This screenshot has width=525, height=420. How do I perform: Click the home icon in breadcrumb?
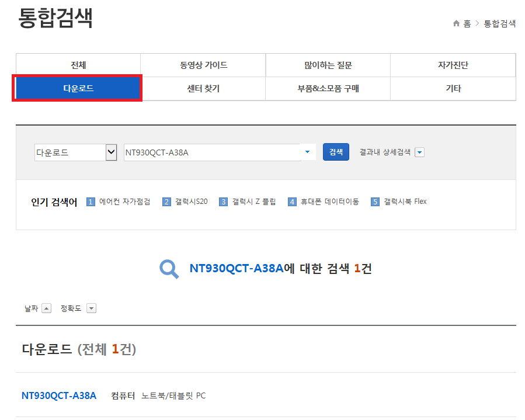tap(456, 23)
